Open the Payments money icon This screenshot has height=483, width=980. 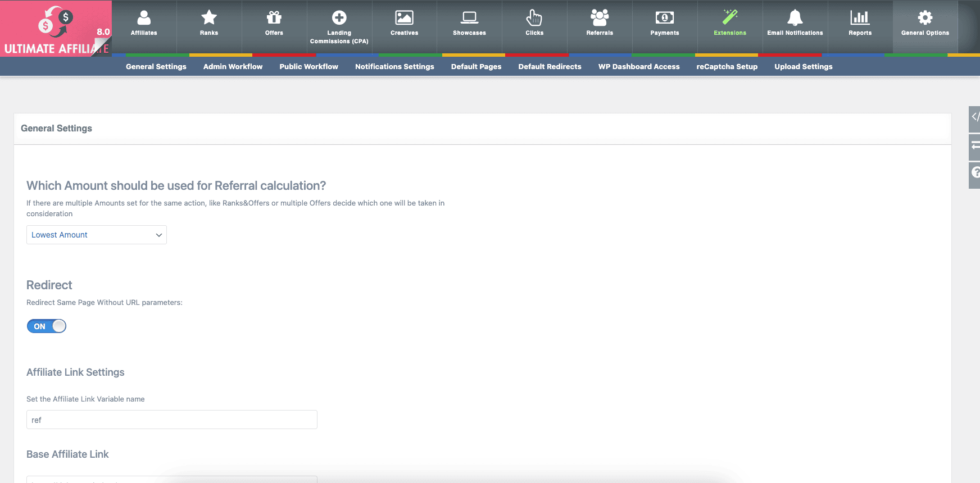click(x=665, y=18)
